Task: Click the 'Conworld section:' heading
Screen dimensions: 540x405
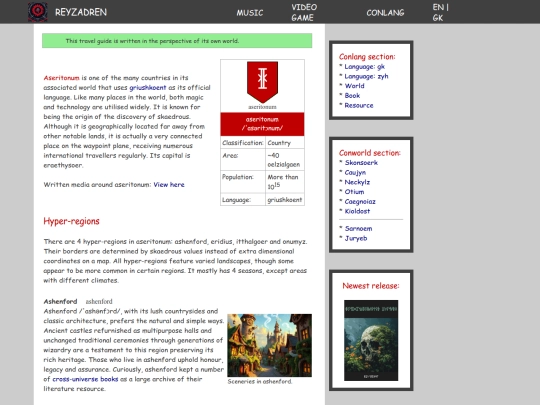Action: [x=370, y=153]
